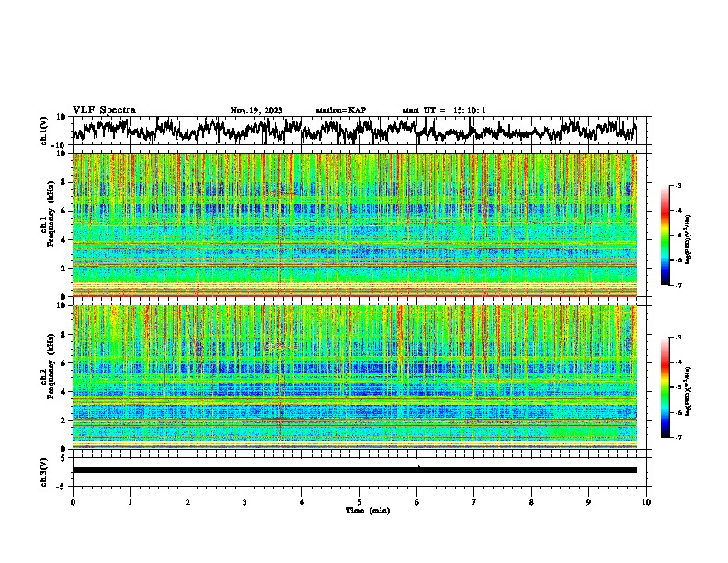
Task: Click the black bar in ch.3 panel
Action: (x=354, y=470)
